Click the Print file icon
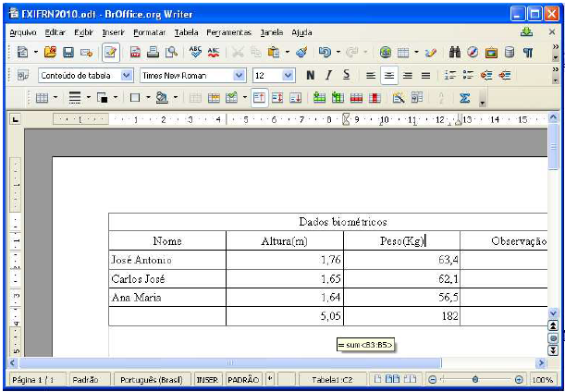The image size is (565, 392). [154, 53]
